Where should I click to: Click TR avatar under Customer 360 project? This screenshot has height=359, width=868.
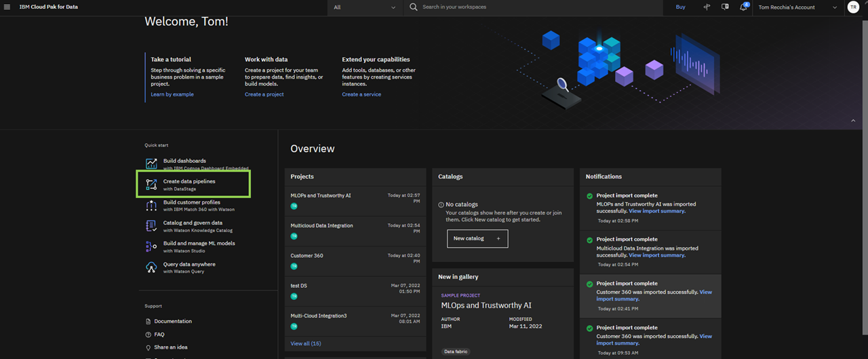(294, 266)
